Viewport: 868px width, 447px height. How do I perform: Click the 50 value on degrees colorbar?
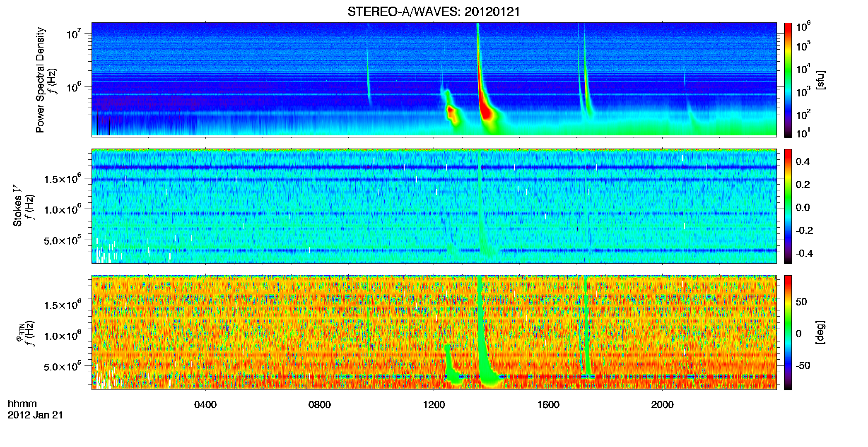[801, 302]
